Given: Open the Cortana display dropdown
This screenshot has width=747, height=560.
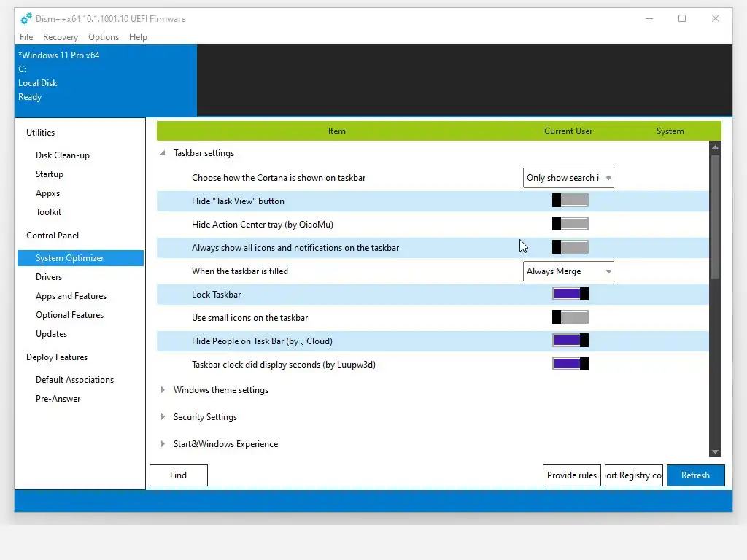Looking at the screenshot, I should tap(568, 178).
